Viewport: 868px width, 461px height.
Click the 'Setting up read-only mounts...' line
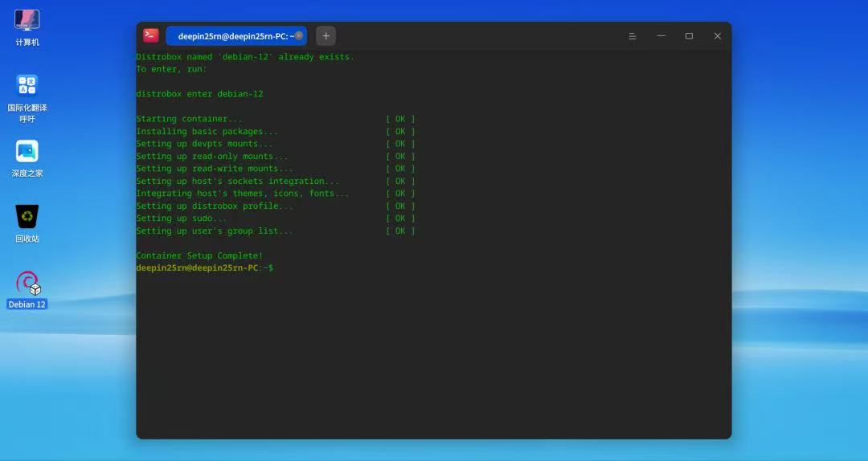[212, 157]
